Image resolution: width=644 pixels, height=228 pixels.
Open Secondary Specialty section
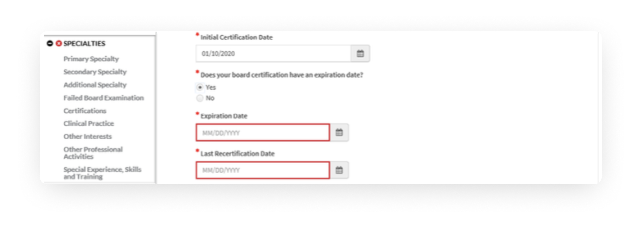click(95, 72)
